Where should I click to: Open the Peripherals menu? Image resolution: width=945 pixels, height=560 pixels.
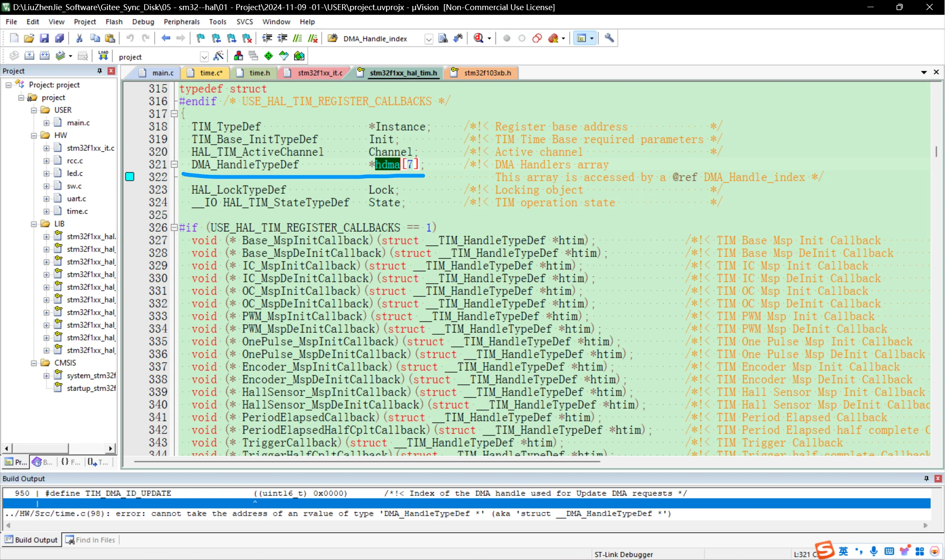click(x=182, y=21)
